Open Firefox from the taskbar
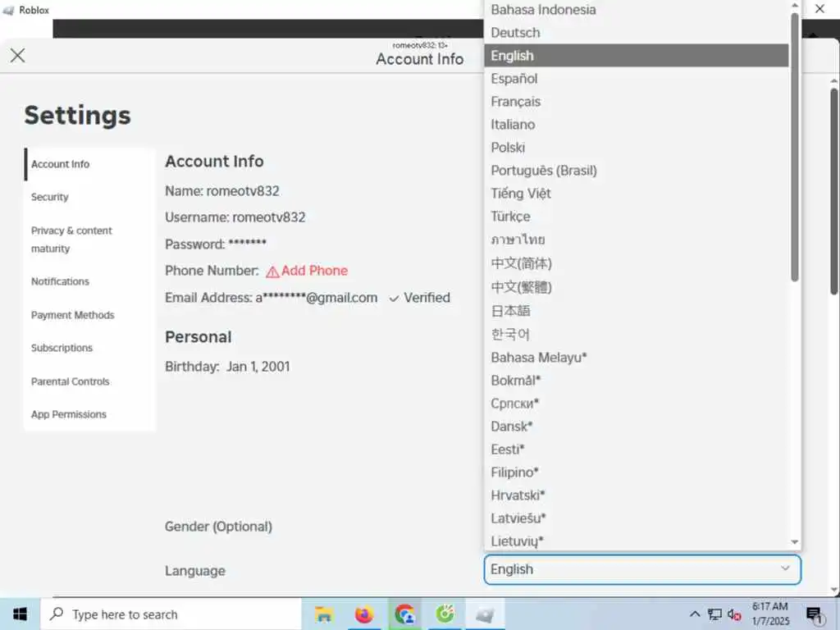Screen dimensions: 840x630 pyautogui.click(x=363, y=614)
